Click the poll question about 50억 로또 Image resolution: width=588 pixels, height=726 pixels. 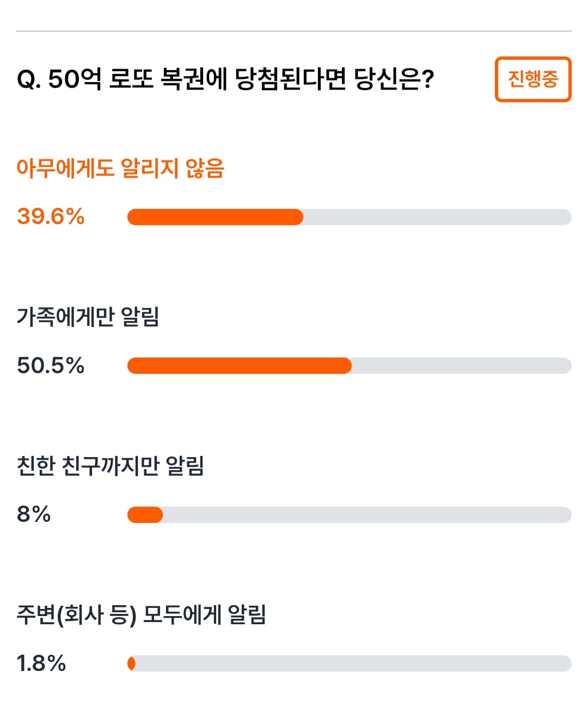click(x=225, y=79)
